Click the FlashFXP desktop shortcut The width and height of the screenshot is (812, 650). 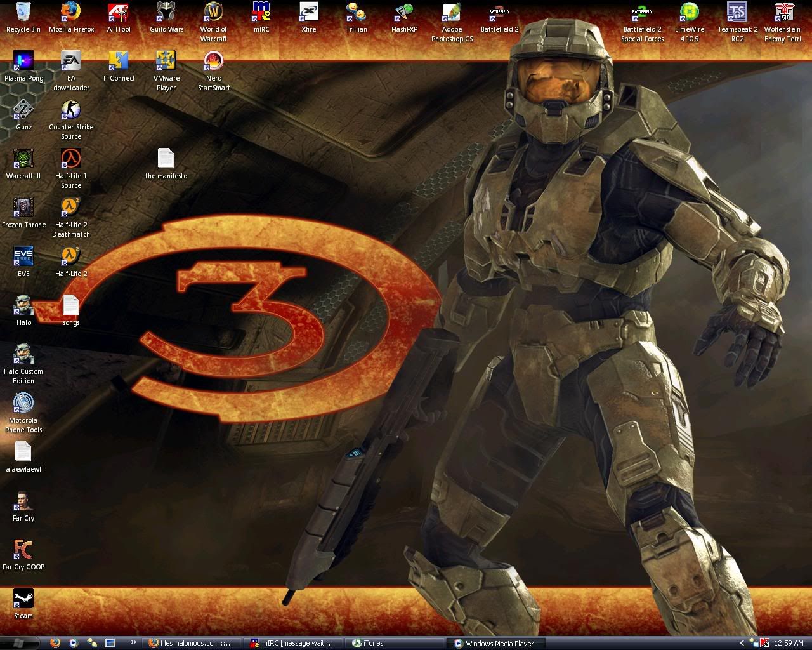pos(404,17)
